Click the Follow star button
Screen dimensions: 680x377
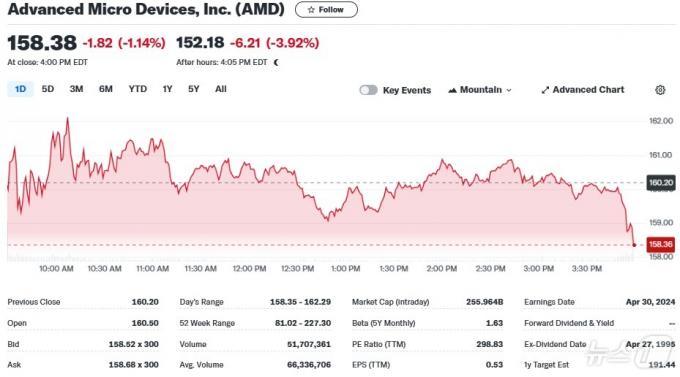coord(326,10)
